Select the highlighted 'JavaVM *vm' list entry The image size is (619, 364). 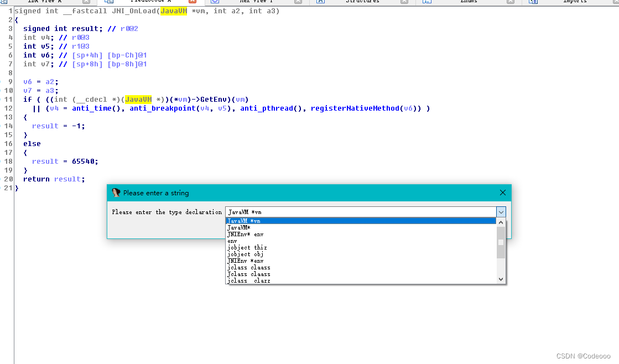click(244, 221)
